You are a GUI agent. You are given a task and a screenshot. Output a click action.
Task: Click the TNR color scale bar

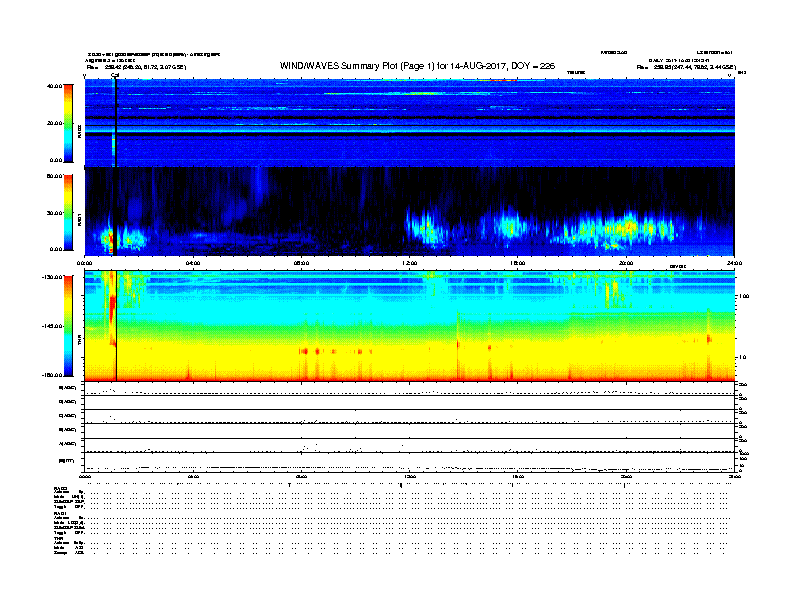(68, 326)
